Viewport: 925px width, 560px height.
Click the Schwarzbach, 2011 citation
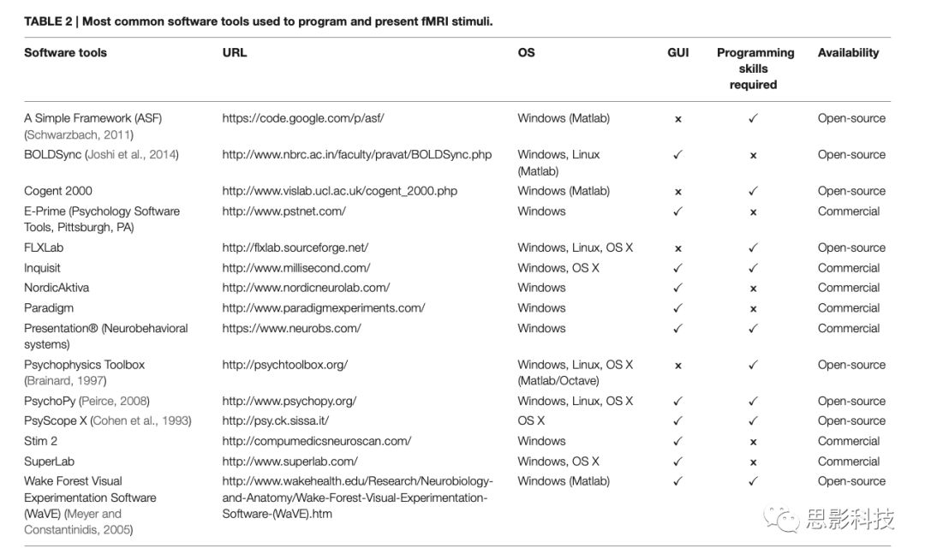(81, 134)
